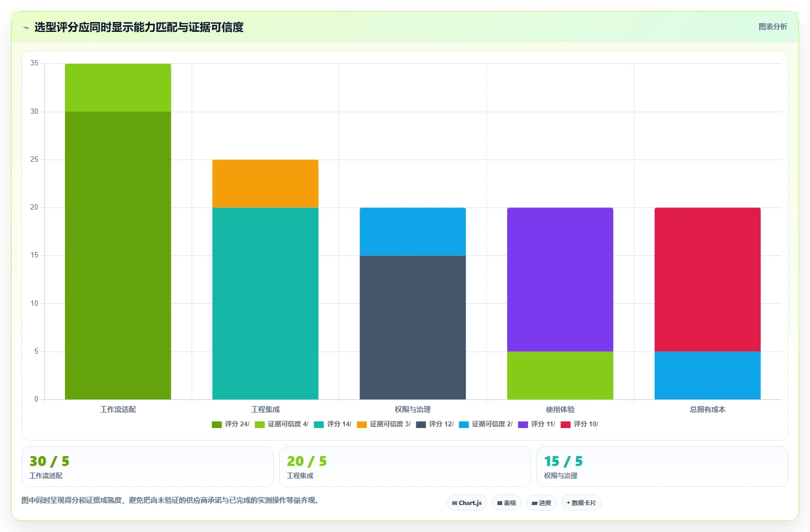Click orange top segment of 工程集成
The width and height of the screenshot is (810, 532).
pos(265,184)
